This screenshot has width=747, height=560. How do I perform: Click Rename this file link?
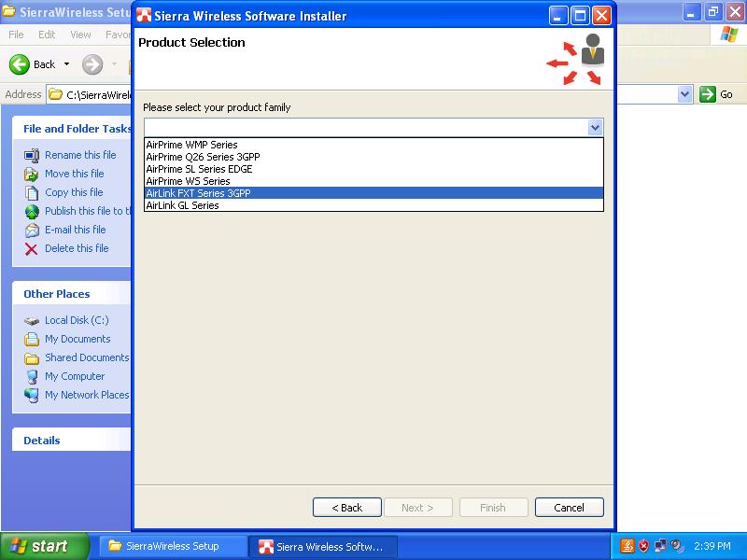(80, 155)
